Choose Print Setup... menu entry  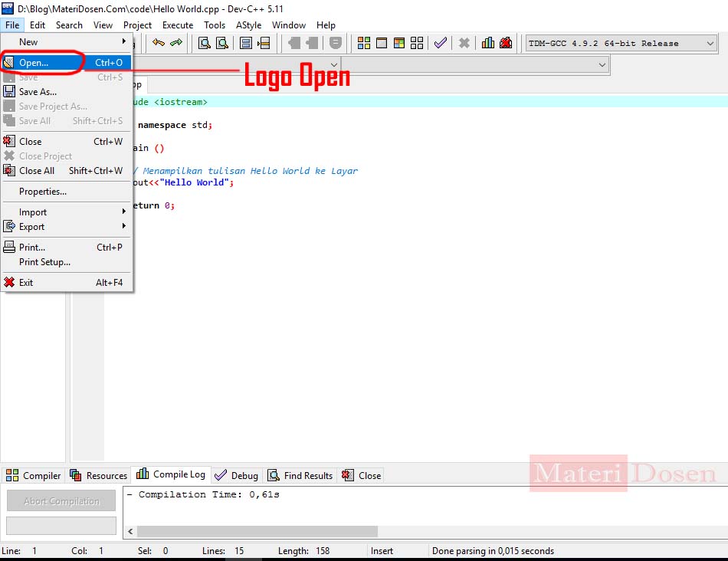coord(67,262)
